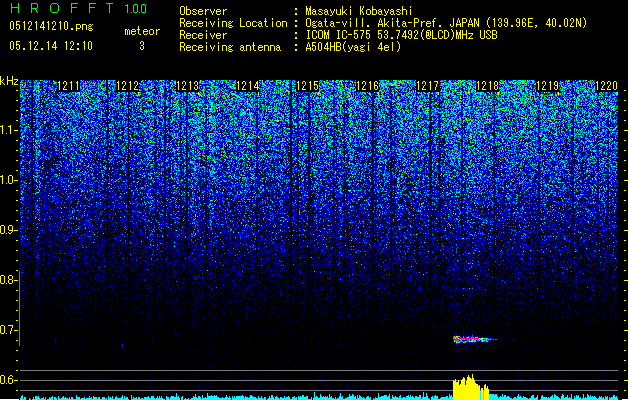Click the yellow signal intensity peak
The image size is (629, 400).
[x=471, y=388]
